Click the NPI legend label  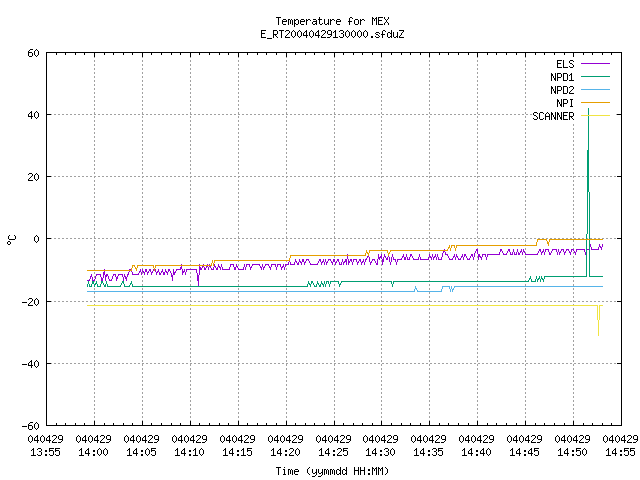pyautogui.click(x=565, y=103)
